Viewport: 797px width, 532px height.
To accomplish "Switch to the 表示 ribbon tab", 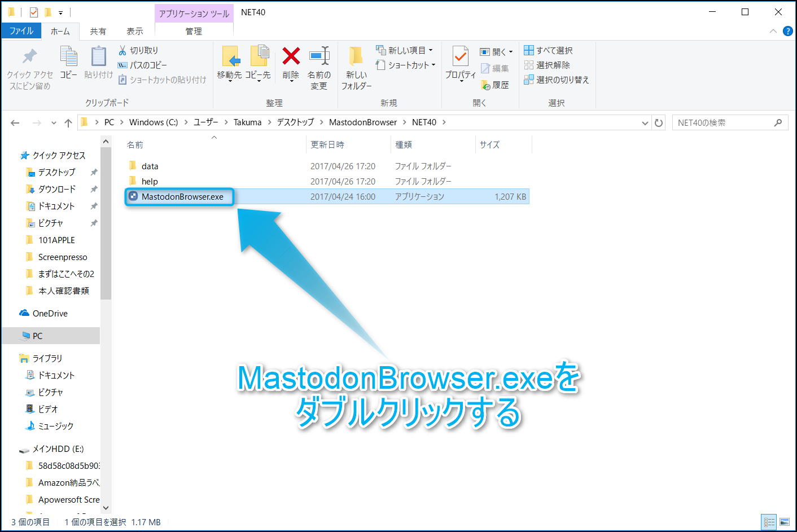I will click(134, 31).
